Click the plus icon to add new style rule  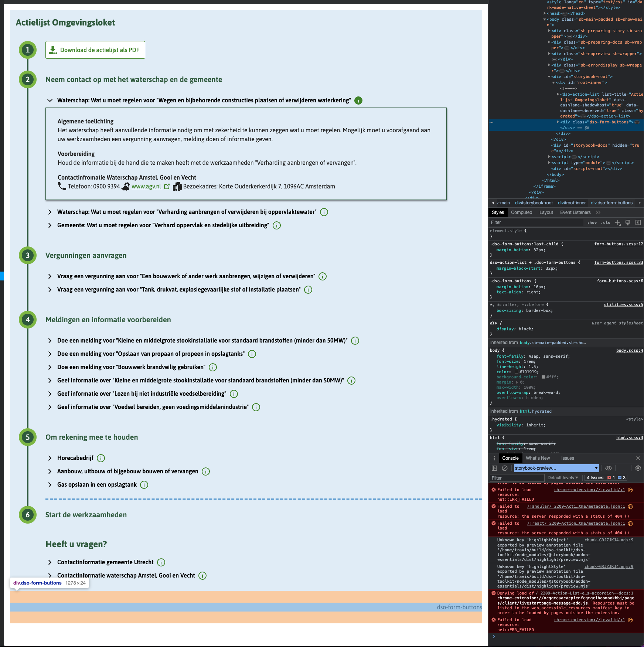[x=618, y=222]
